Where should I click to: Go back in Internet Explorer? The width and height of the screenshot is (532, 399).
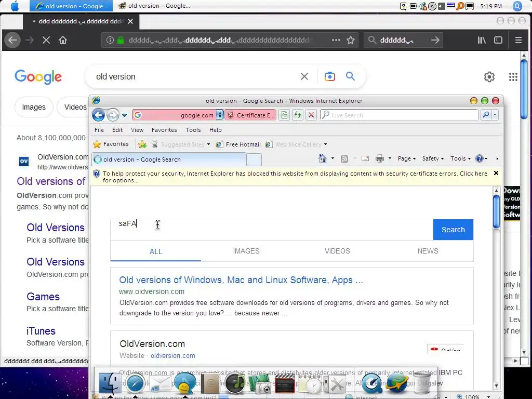click(98, 115)
